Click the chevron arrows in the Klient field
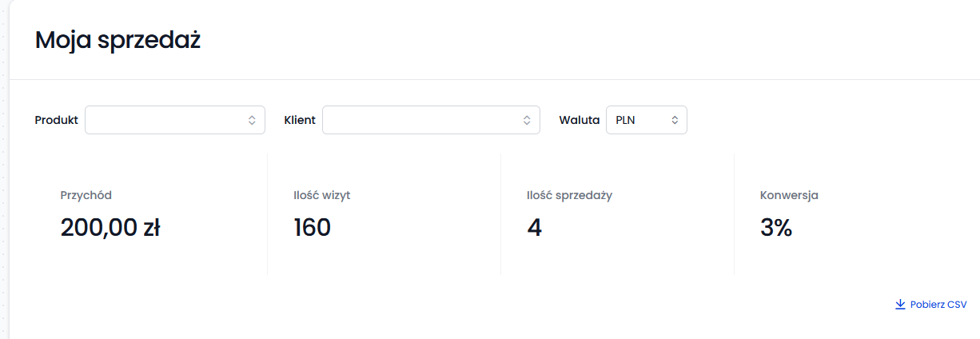This screenshot has height=339, width=980. (527, 120)
